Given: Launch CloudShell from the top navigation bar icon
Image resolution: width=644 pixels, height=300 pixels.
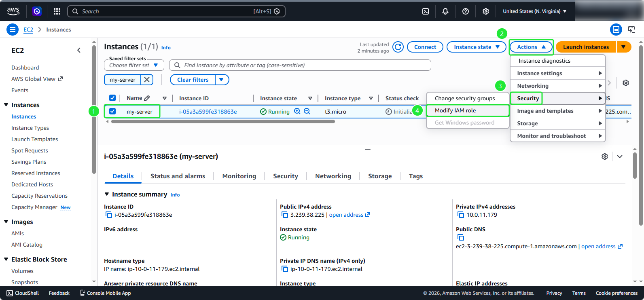Looking at the screenshot, I should 426,11.
